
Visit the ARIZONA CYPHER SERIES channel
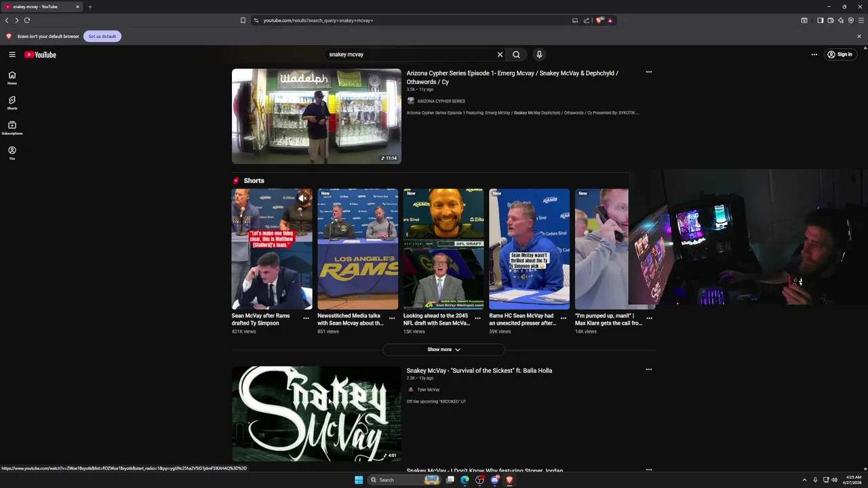[441, 101]
